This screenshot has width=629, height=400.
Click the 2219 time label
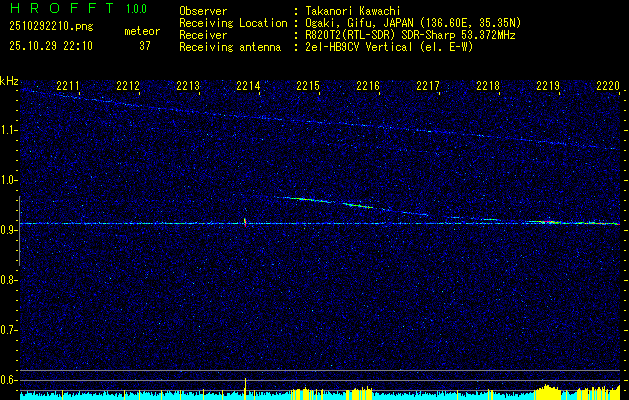point(548,87)
